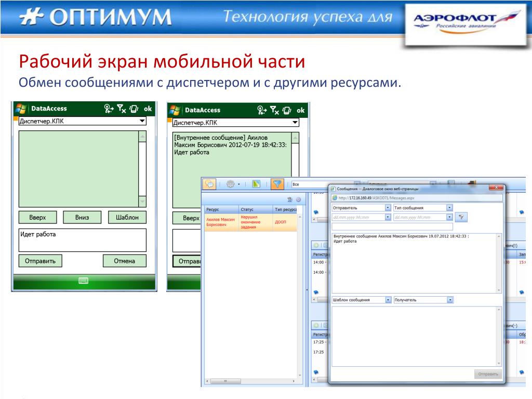Click the Ресурс column header
Screen dimensions: 532x399
click(x=220, y=209)
